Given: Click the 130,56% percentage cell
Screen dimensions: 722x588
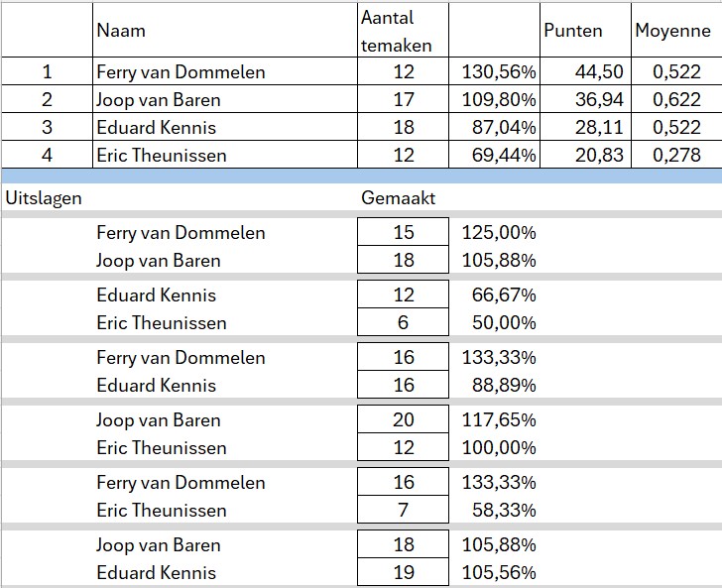Looking at the screenshot, I should [499, 71].
